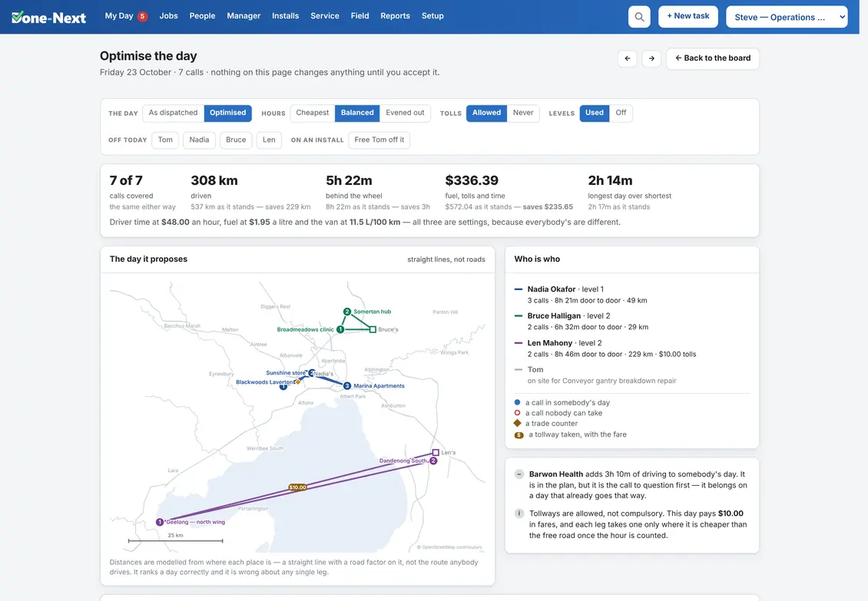Viewport: 868px width, 601px height.
Task: Click Bruce's home square marker
Action: 373,329
